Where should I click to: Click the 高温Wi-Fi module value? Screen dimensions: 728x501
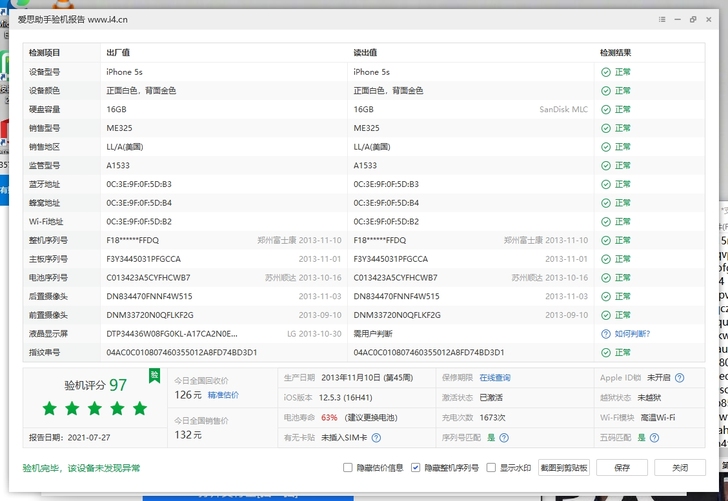658,418
